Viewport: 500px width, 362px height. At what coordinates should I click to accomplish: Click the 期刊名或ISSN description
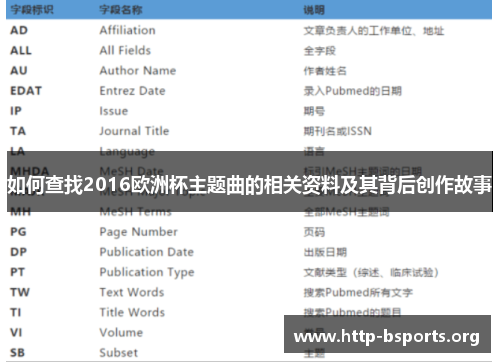[x=337, y=131]
